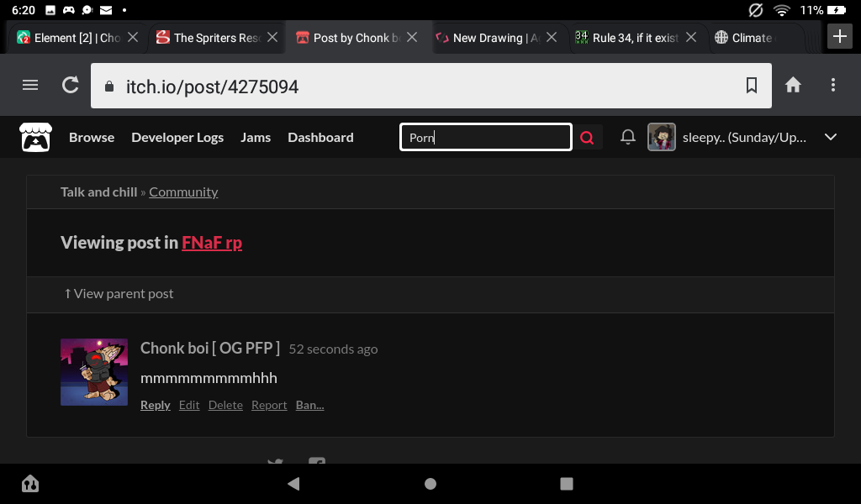The image size is (861, 504).
Task: Click the itch.io logo icon
Action: tap(35, 137)
